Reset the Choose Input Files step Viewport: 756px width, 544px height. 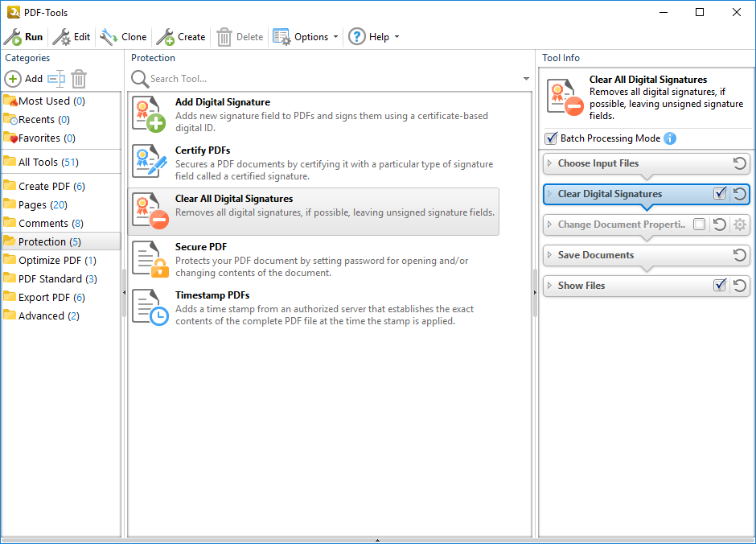tap(740, 163)
